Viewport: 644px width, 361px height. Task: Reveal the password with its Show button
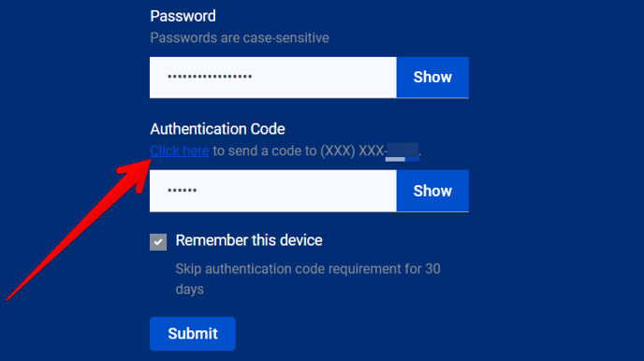[x=432, y=78]
